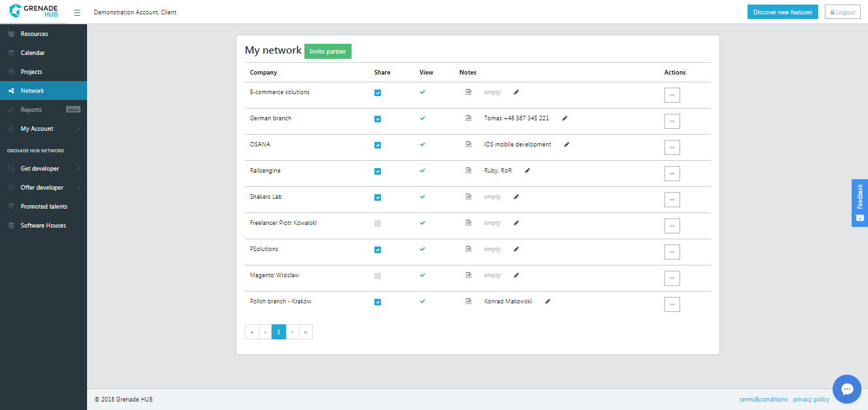Open actions menu for Shakers Lab
The height and width of the screenshot is (410, 868).
pyautogui.click(x=672, y=200)
